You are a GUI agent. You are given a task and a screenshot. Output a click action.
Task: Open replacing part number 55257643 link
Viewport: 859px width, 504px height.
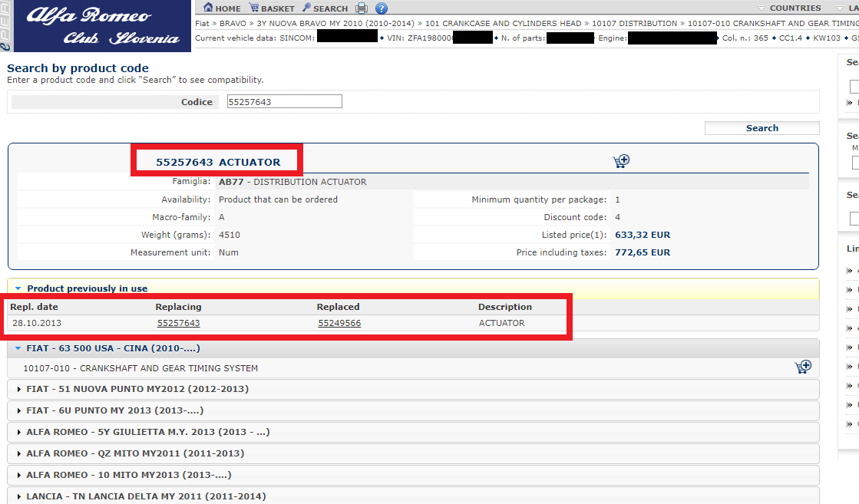click(x=179, y=323)
